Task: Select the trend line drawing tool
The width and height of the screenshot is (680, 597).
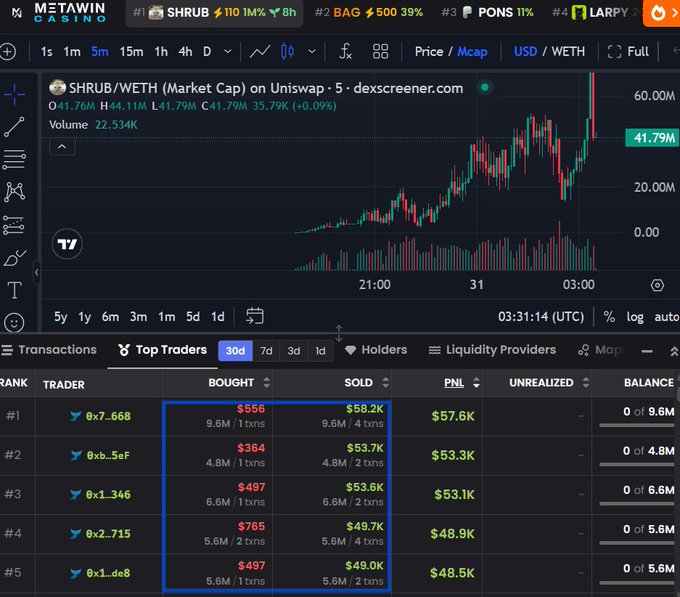Action: point(14,127)
